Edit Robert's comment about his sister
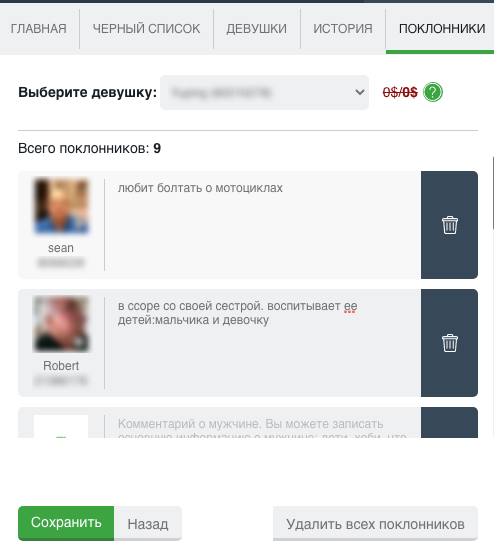Viewport: 494px width, 547px height. coord(263,343)
